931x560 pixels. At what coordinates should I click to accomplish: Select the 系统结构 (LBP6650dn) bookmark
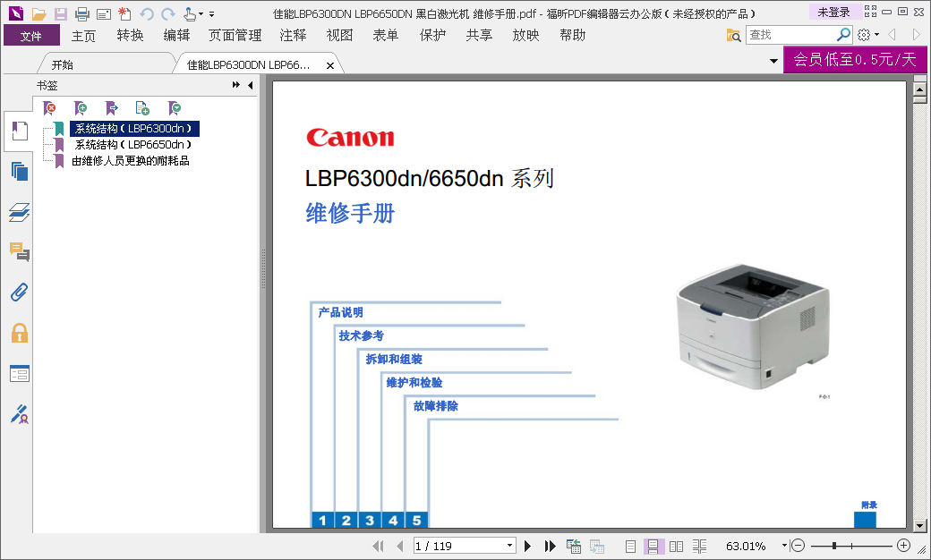click(133, 144)
